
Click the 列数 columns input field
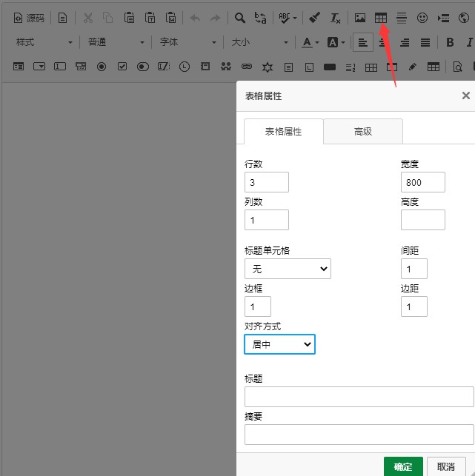[x=267, y=220]
